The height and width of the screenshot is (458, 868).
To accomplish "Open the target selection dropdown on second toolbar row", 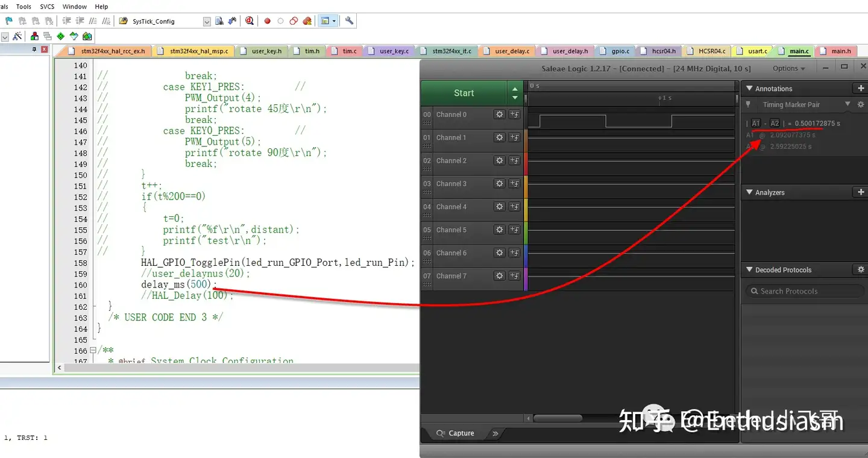I will [5, 37].
